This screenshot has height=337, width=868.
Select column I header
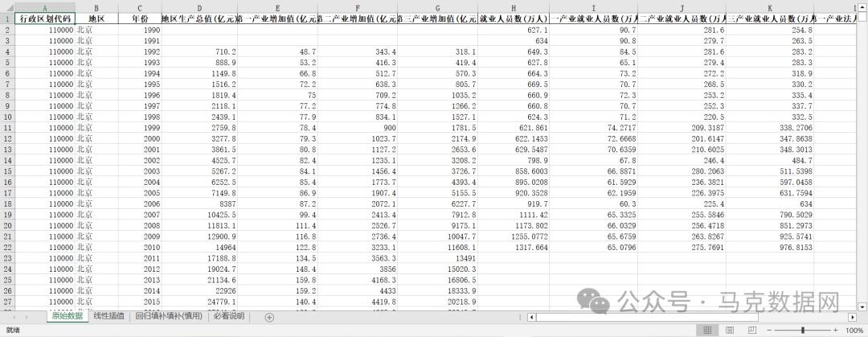tap(593, 7)
